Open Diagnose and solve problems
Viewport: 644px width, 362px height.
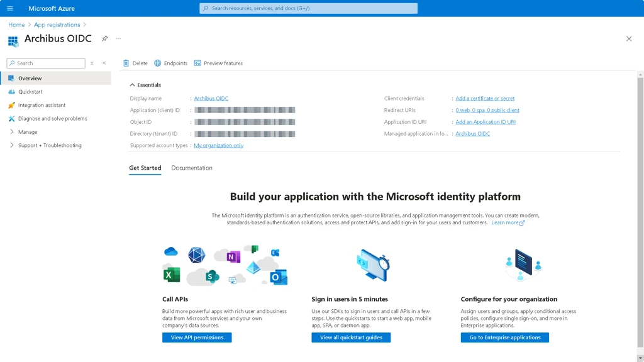[52, 118]
